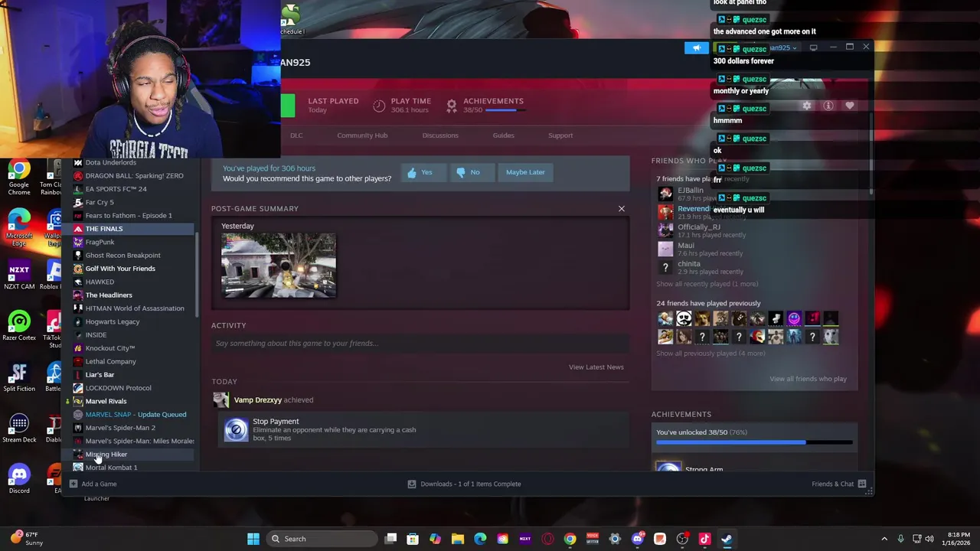Select EA SPORTS FC 24 in library
The width and height of the screenshot is (980, 551).
[x=116, y=189]
